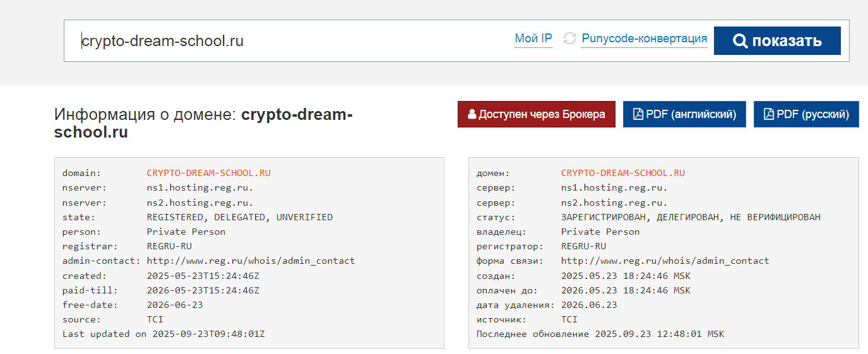Click the Punycode conversion arrows icon

[570, 39]
